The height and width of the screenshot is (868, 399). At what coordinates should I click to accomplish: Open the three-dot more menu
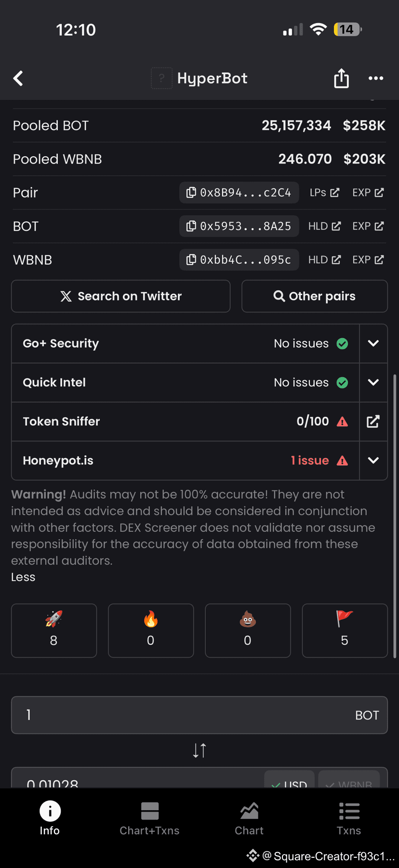click(x=376, y=78)
